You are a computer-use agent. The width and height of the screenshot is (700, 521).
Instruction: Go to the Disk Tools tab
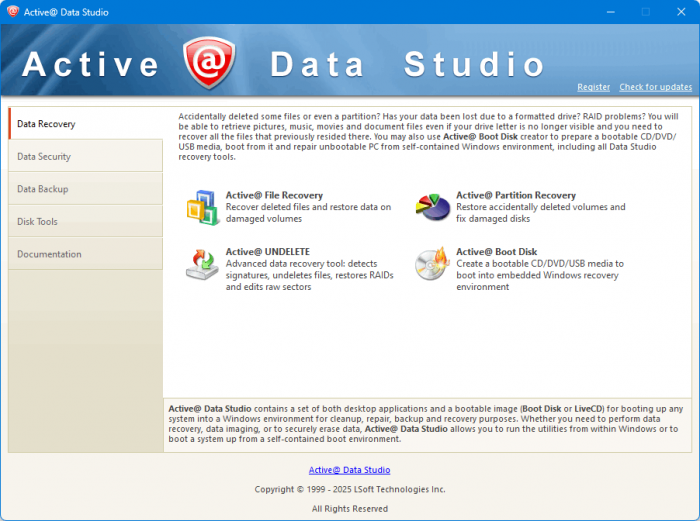tap(86, 221)
